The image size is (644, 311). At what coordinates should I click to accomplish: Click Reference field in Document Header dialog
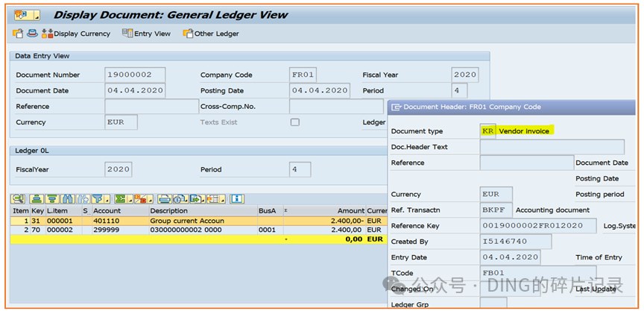pos(527,163)
